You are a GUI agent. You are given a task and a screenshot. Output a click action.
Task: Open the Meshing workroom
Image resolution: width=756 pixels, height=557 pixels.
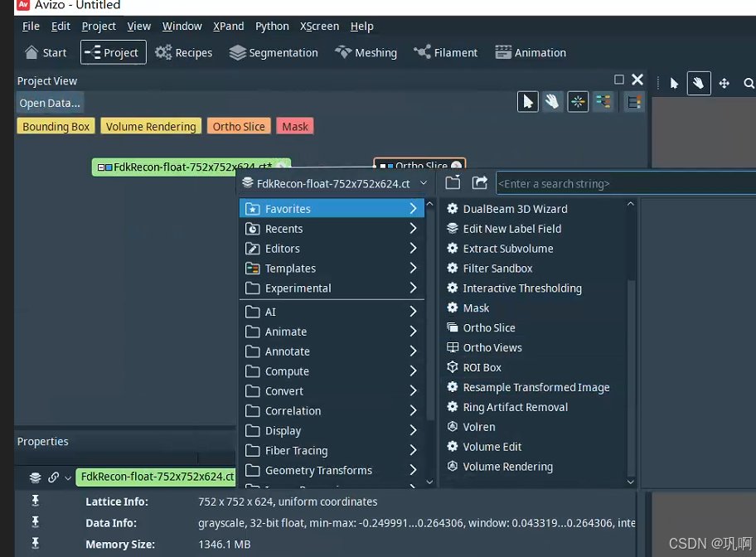[x=366, y=52]
